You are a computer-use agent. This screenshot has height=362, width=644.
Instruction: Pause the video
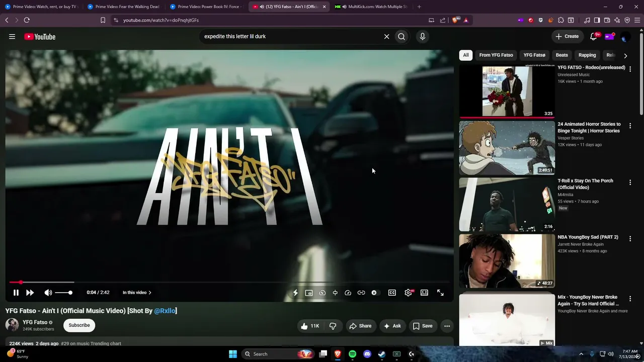pyautogui.click(x=16, y=293)
